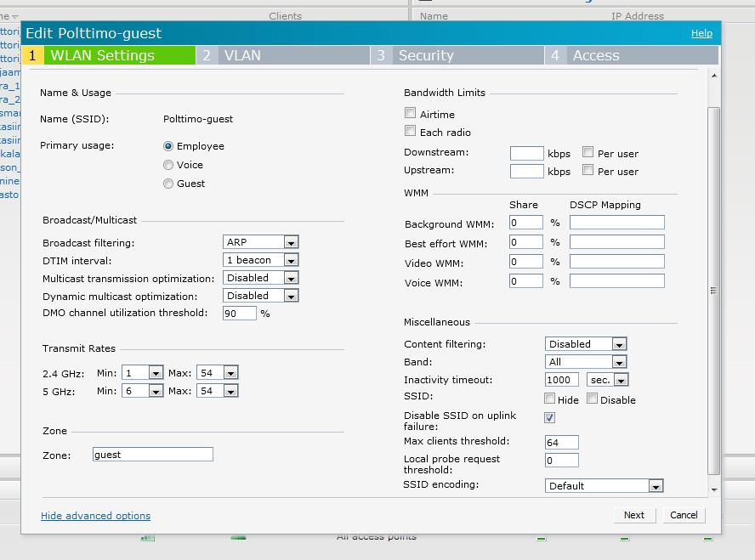Image resolution: width=755 pixels, height=560 pixels.
Task: Select the Voice primary usage option
Action: click(168, 165)
